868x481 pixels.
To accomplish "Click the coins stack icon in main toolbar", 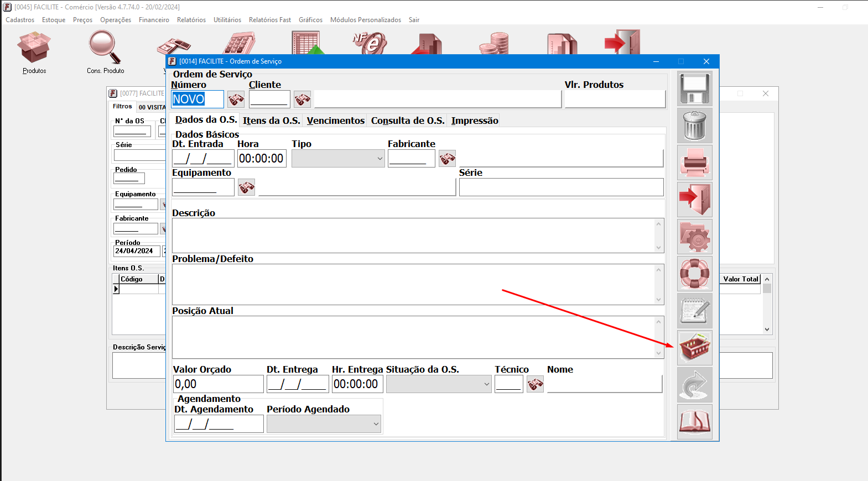I will (494, 43).
